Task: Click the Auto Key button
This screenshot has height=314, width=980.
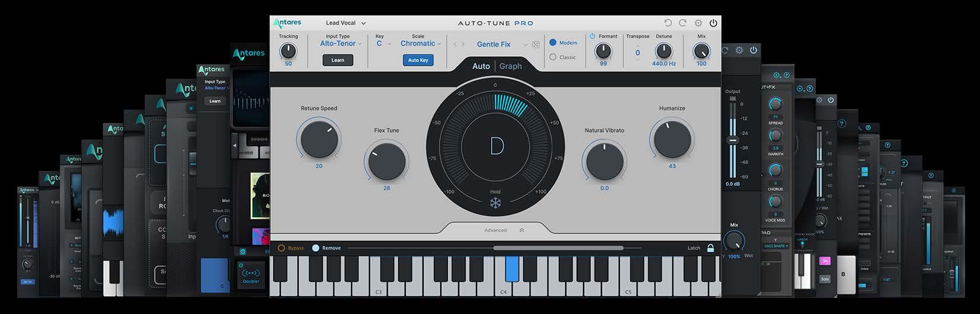Action: click(x=418, y=60)
